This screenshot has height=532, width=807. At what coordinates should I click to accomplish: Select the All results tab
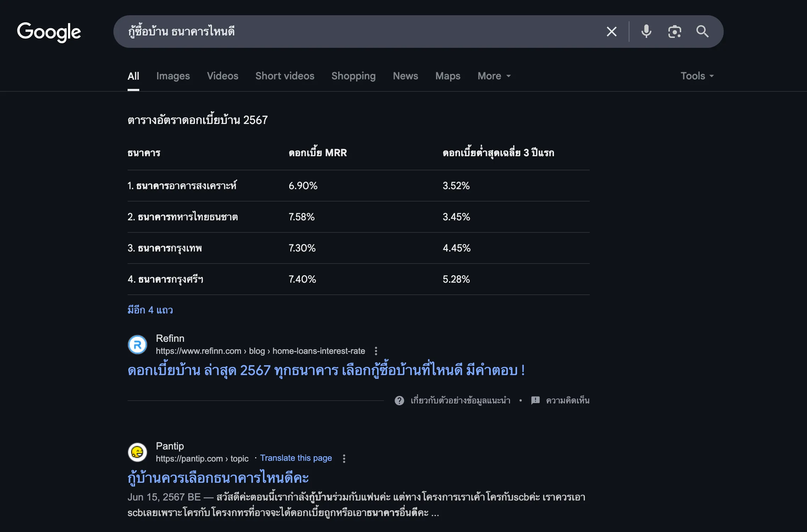coord(133,76)
